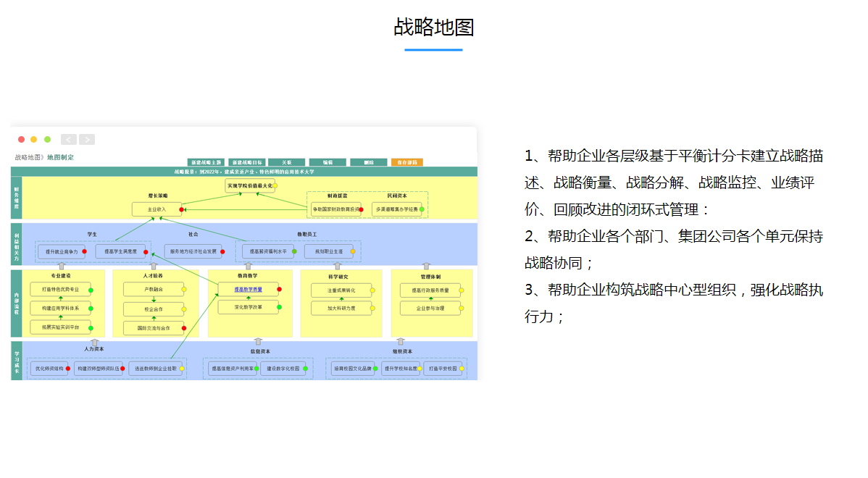Viewport: 868px width, 478px height.
Task: Click yellow status dot beside 实现学院价值最大化
Action: 275,186
